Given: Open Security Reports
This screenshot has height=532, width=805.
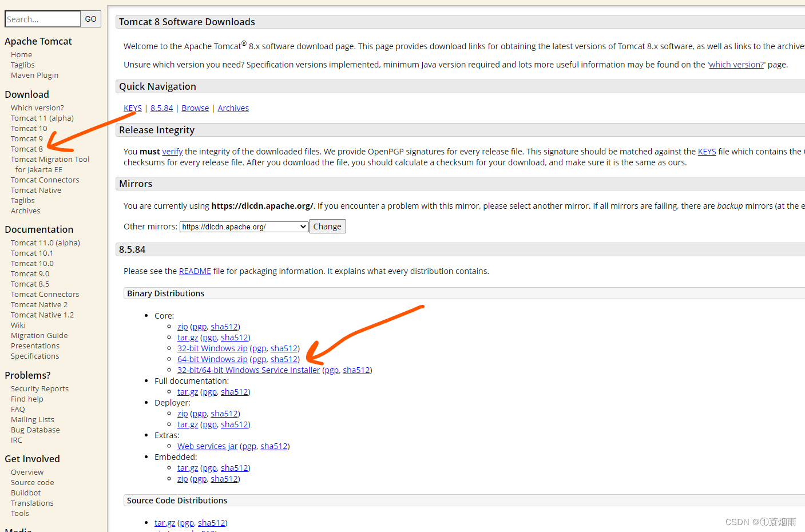Looking at the screenshot, I should (x=39, y=389).
